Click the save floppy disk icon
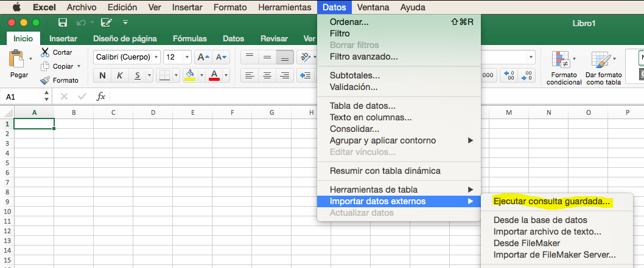Image resolution: width=644 pixels, height=268 pixels. pos(63,22)
